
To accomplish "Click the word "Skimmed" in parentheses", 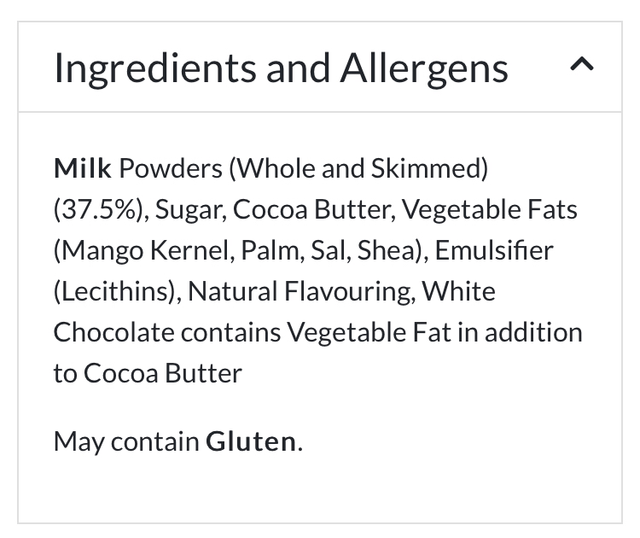I will pyautogui.click(x=437, y=169).
